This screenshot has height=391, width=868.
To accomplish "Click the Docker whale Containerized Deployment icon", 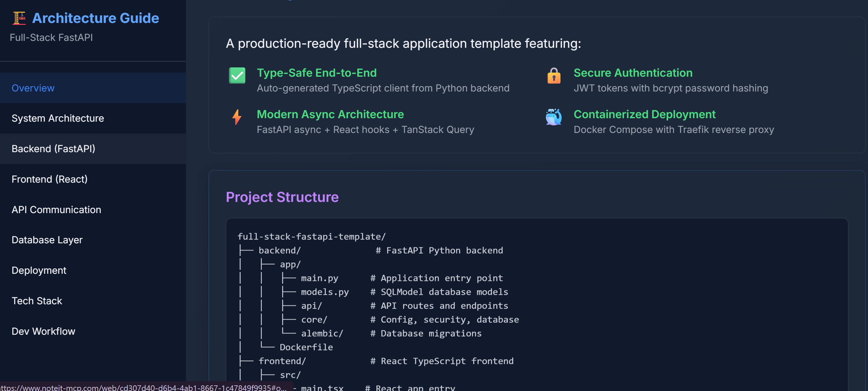I will pyautogui.click(x=554, y=117).
